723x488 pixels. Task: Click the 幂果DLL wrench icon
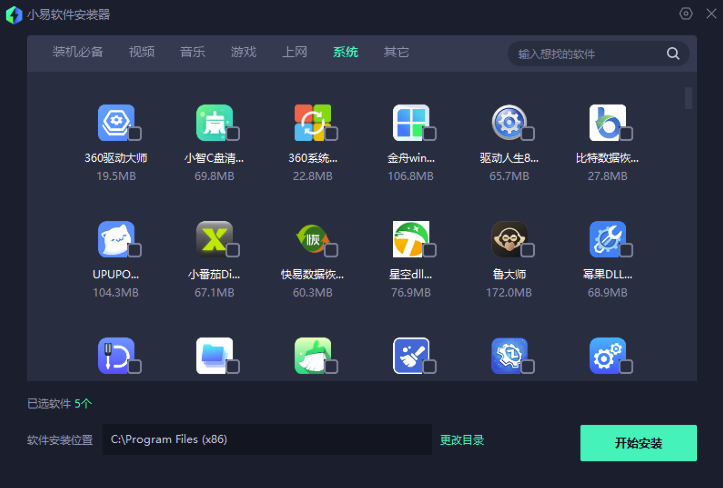[x=607, y=239]
